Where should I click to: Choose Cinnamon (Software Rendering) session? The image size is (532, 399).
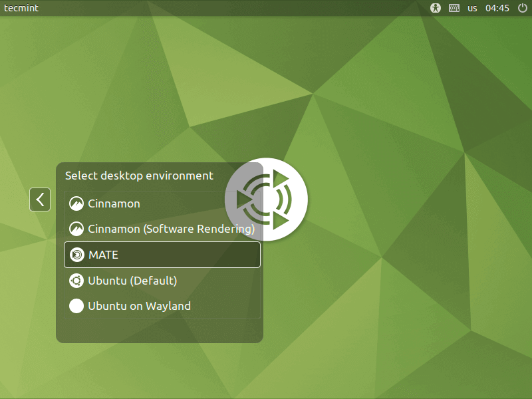pos(162,229)
